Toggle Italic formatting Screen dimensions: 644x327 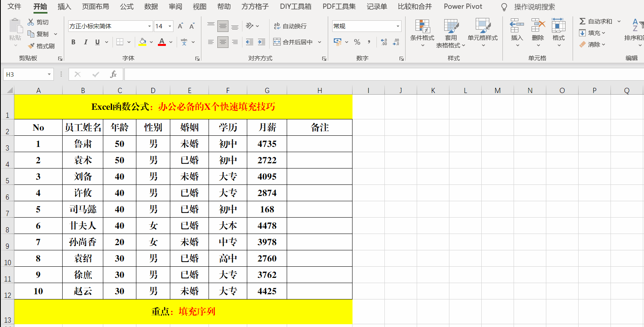[85, 42]
